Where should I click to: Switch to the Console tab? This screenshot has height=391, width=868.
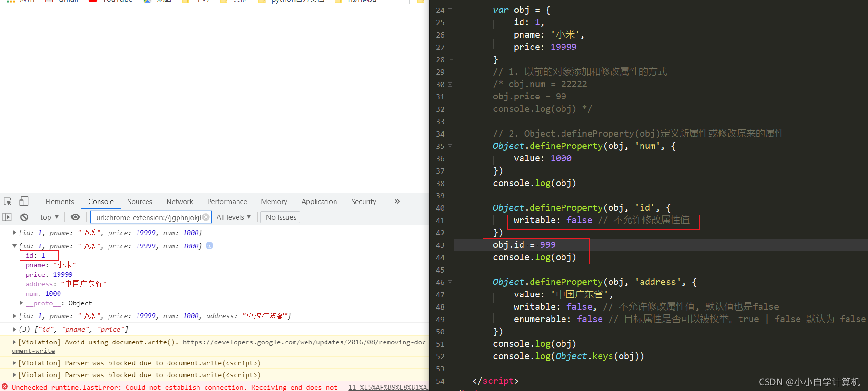point(101,202)
